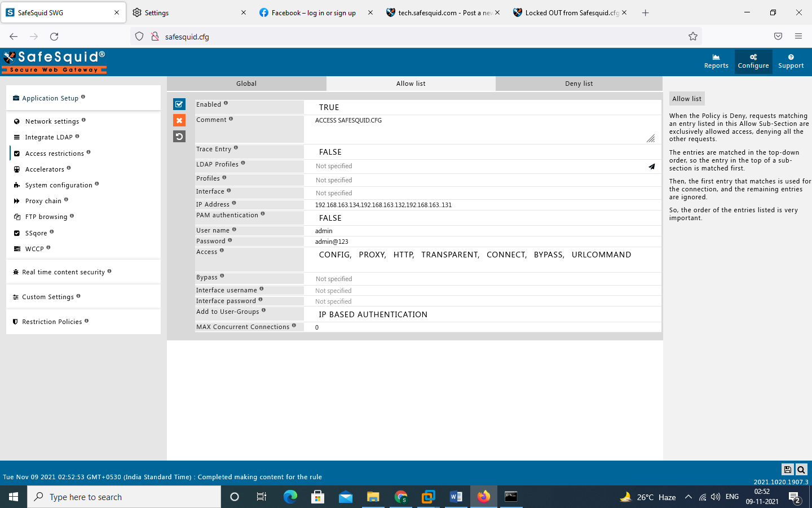Open Save to Pocket icon
812x508 pixels.
pyautogui.click(x=778, y=37)
